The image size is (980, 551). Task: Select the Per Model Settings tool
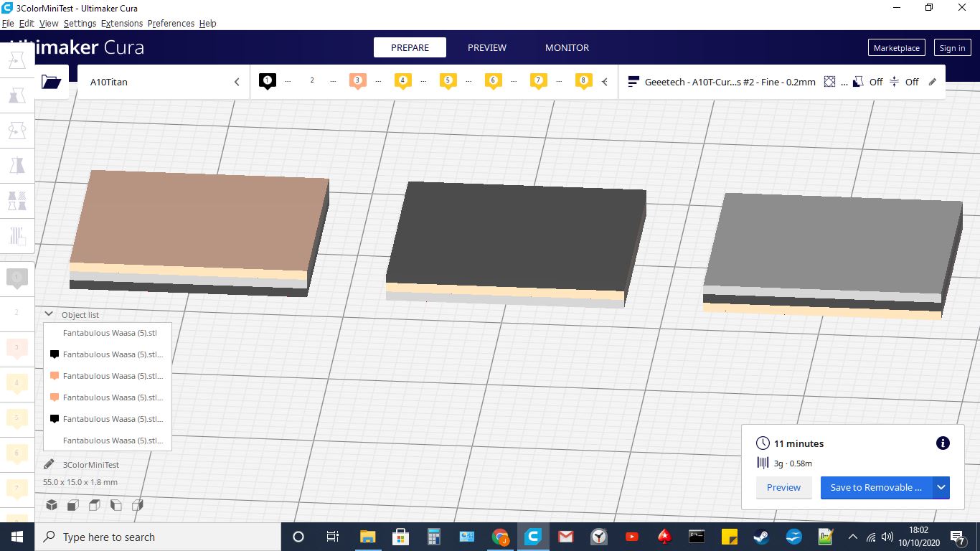click(17, 200)
